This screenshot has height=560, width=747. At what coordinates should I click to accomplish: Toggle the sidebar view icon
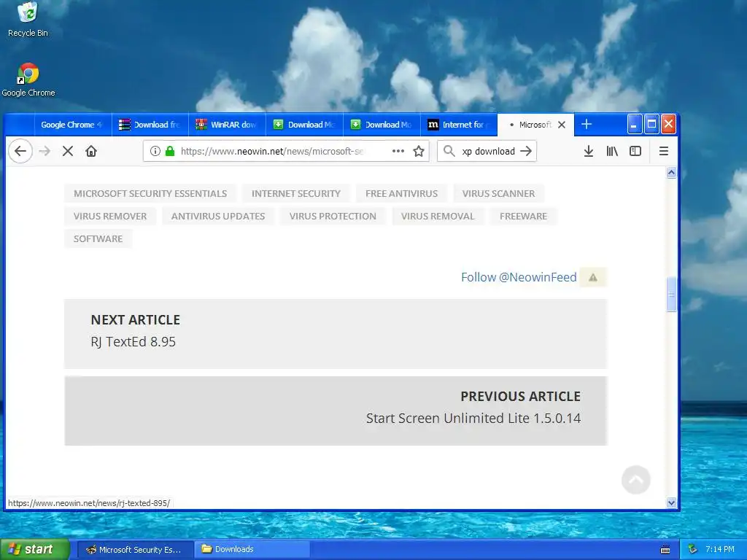(x=635, y=151)
